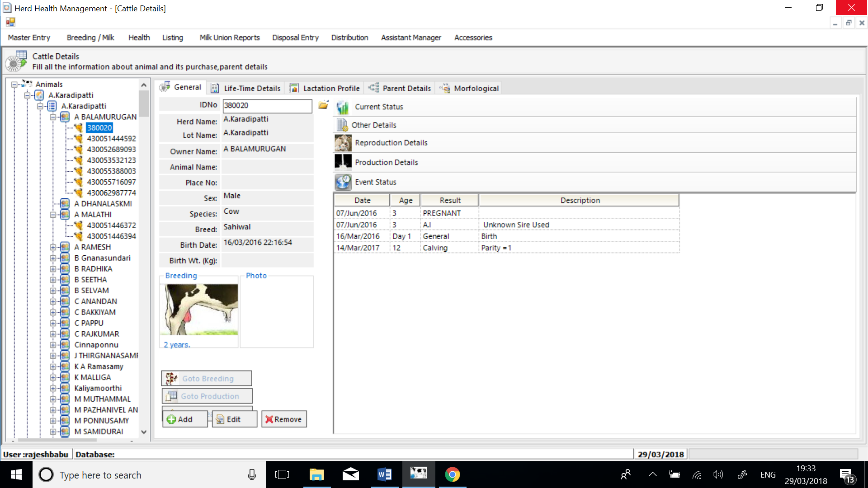The height and width of the screenshot is (488, 868).
Task: Click the small icon above Master Entry menu
Action: coord(10,22)
